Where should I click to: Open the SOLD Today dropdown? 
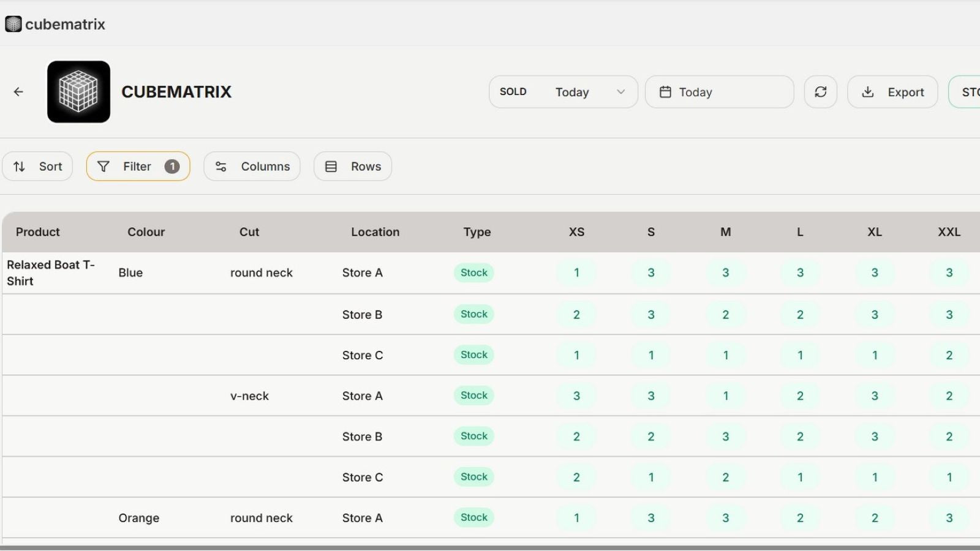tap(563, 92)
